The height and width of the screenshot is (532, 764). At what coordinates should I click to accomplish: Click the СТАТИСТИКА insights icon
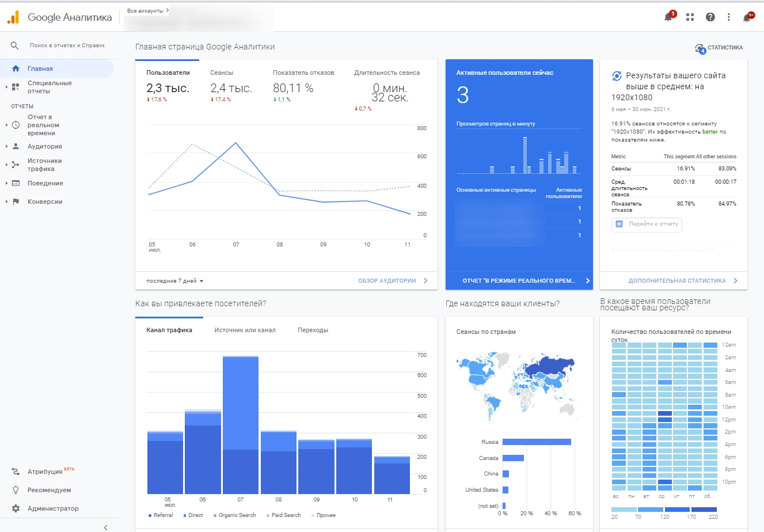(x=700, y=48)
